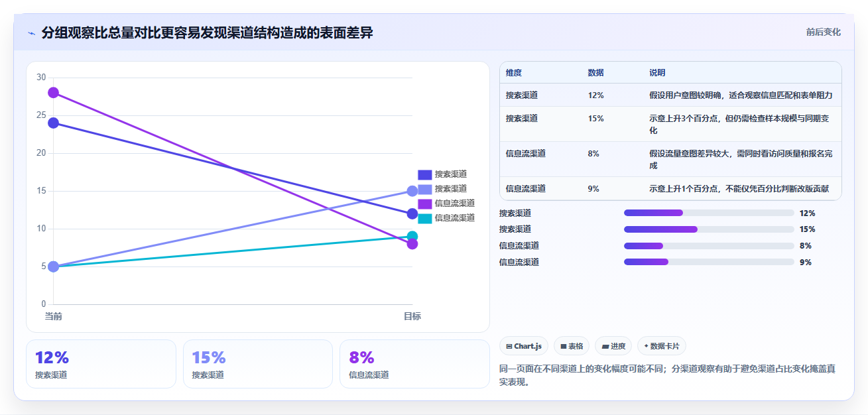Click the light blue point at 当前 value 5
This screenshot has width=868, height=415.
pos(53,267)
